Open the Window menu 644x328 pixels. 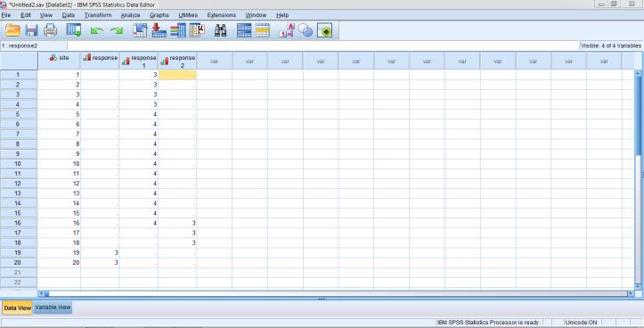[256, 15]
